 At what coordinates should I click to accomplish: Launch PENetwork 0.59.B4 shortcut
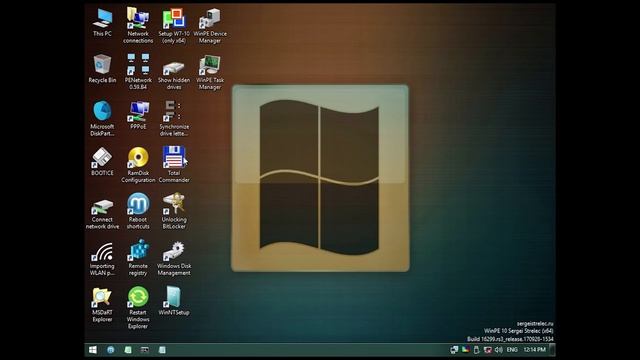(x=138, y=71)
